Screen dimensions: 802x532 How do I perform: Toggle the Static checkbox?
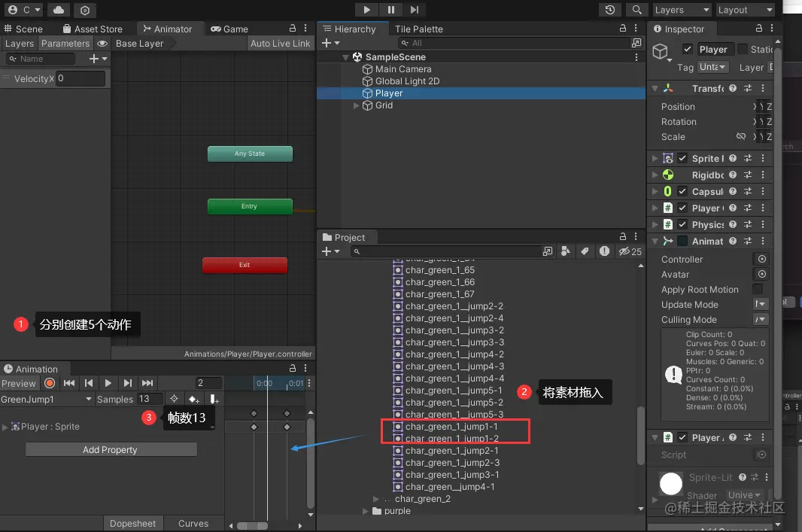(742, 49)
